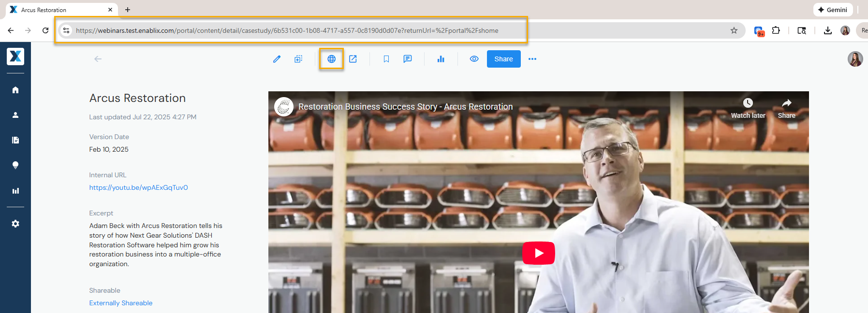Open the browser Extensions puzzle icon

coord(776,30)
